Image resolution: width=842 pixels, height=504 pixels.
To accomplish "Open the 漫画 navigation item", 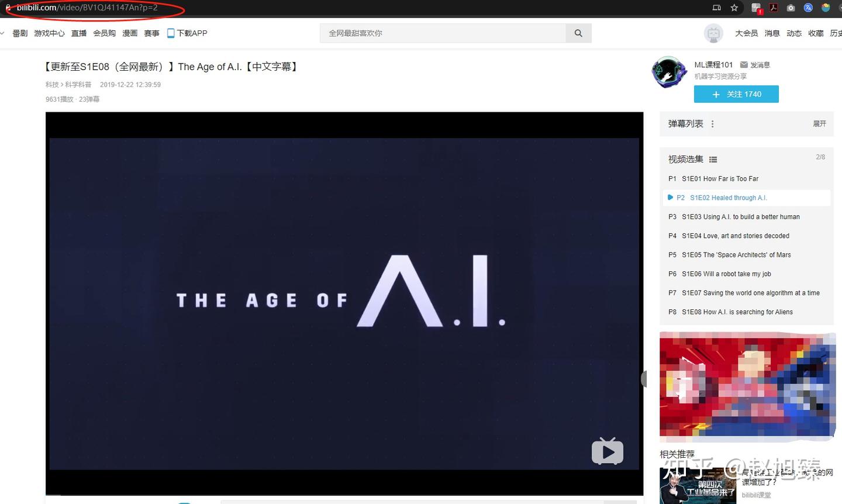I will [x=129, y=33].
